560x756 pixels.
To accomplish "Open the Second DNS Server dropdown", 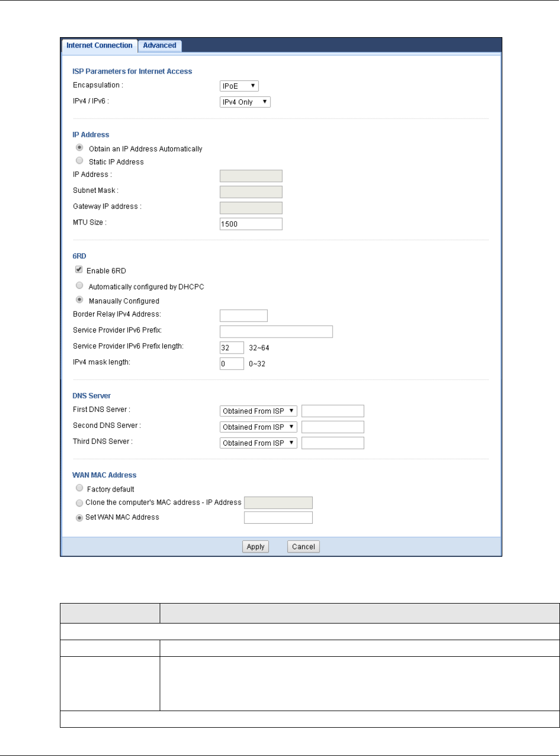I will point(258,427).
